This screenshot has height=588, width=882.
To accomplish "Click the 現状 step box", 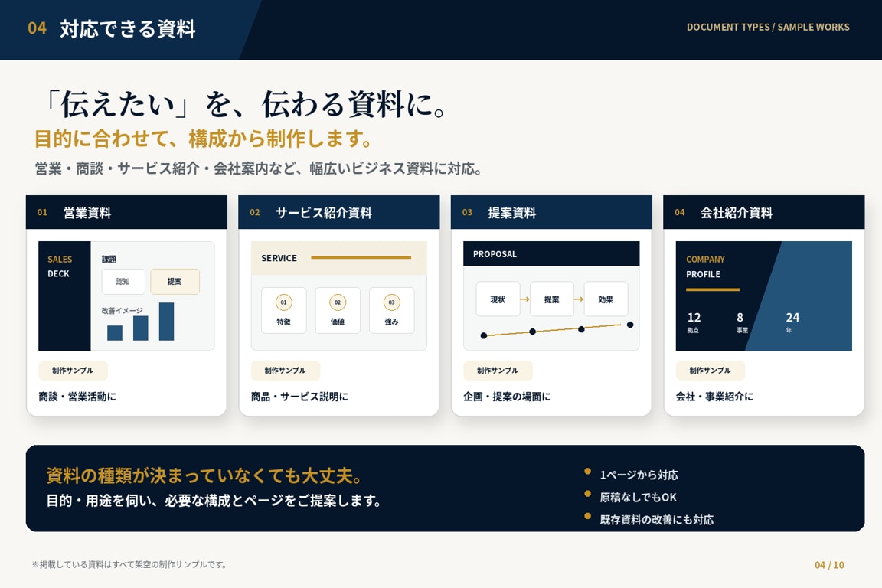I will click(x=498, y=299).
